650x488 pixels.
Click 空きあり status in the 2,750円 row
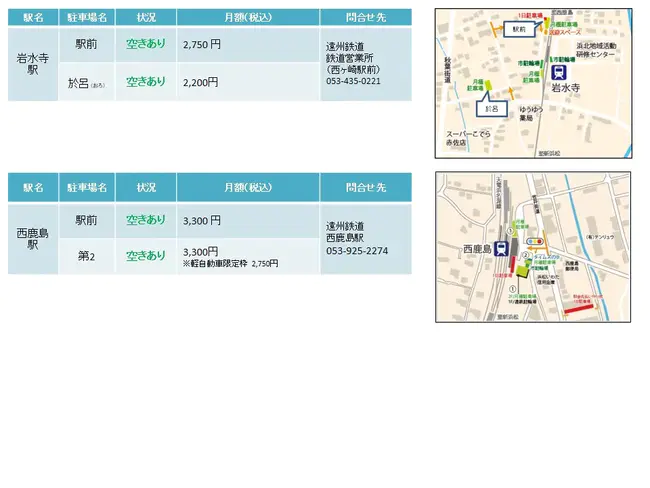(x=146, y=44)
